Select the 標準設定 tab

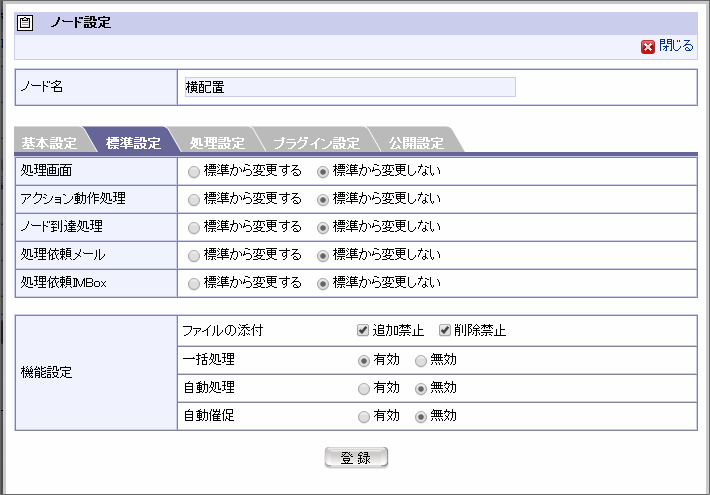pos(133,143)
